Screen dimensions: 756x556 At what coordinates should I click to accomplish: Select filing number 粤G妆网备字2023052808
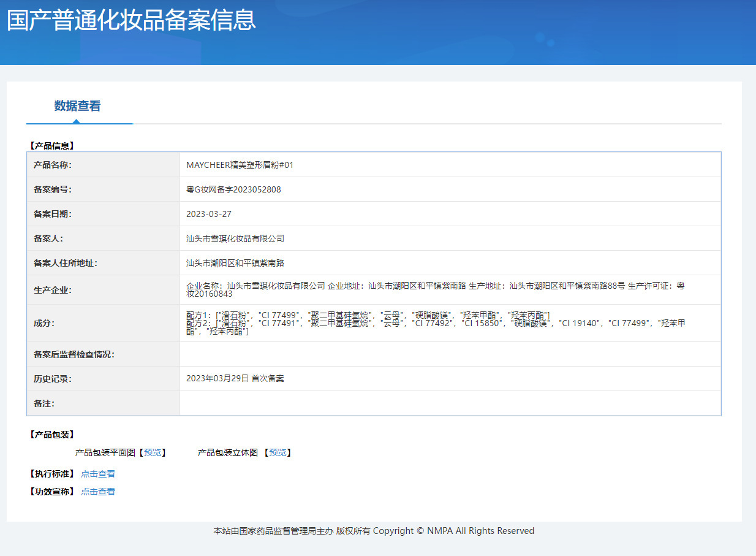(233, 189)
